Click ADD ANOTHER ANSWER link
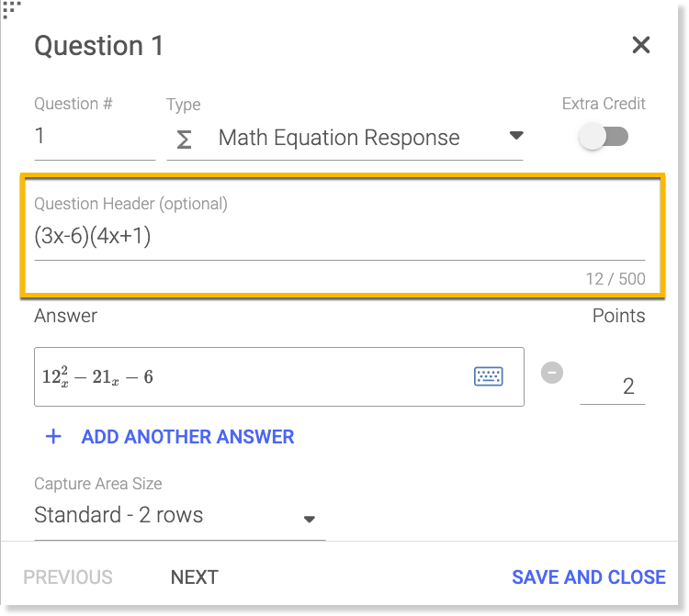 point(188,437)
